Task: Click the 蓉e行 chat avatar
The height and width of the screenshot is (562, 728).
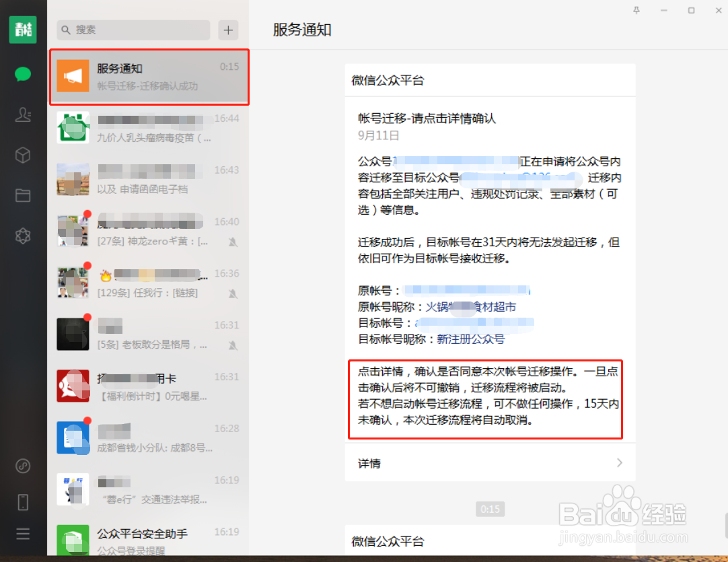Action: click(73, 489)
